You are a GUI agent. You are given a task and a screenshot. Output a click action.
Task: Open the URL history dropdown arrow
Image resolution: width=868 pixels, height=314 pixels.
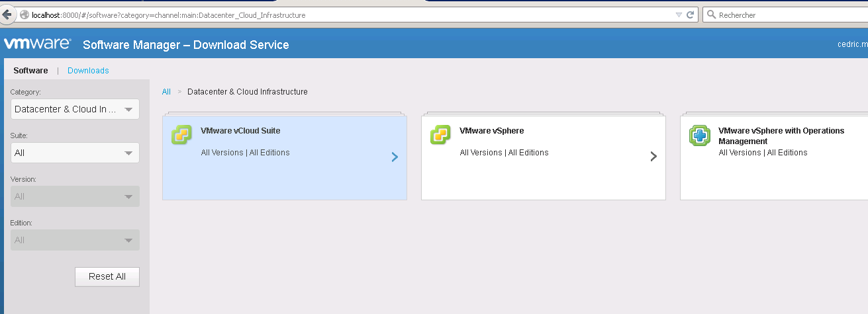click(679, 15)
